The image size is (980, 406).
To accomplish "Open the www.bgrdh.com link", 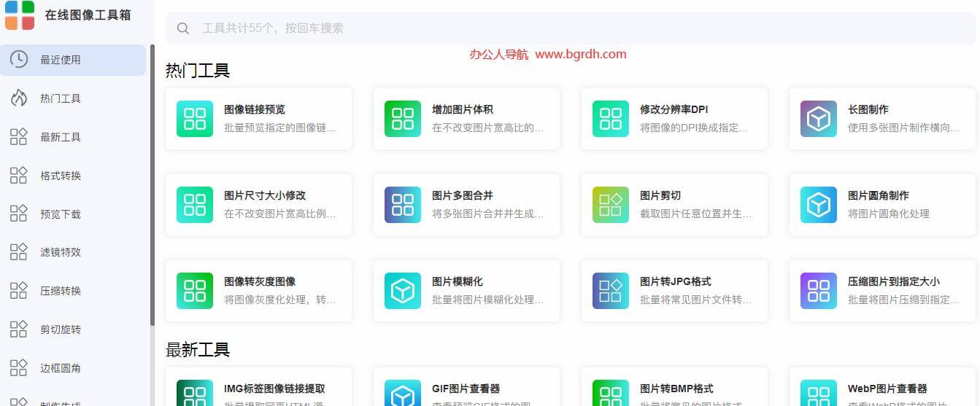I will coord(581,54).
